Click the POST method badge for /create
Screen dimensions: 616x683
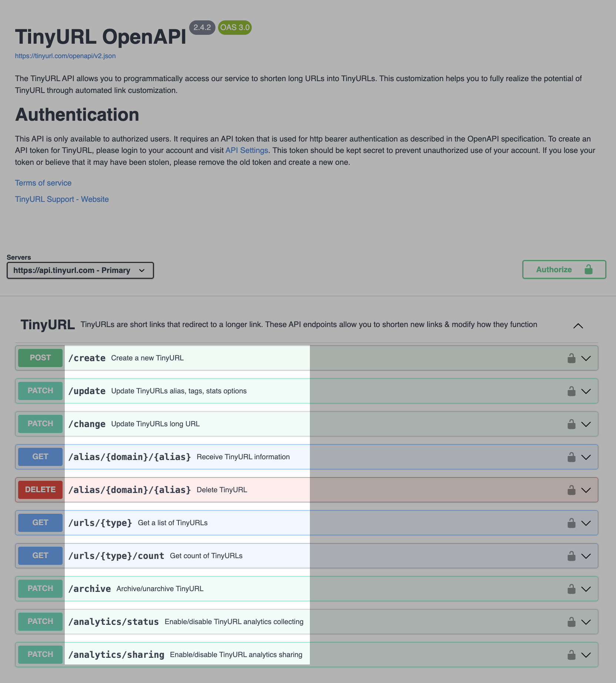pyautogui.click(x=40, y=358)
